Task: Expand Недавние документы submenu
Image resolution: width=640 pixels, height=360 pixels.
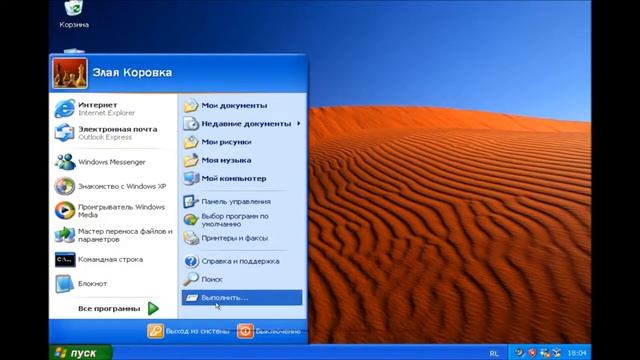Action: (242, 123)
